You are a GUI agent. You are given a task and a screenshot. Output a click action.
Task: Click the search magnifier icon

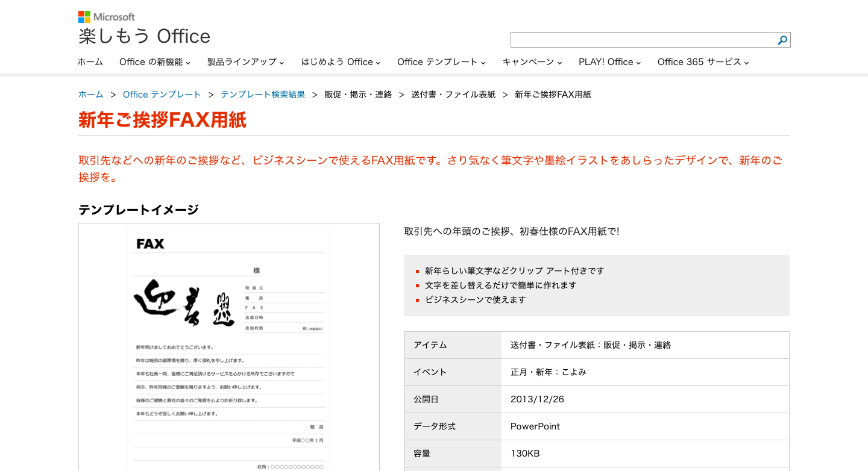pyautogui.click(x=782, y=40)
